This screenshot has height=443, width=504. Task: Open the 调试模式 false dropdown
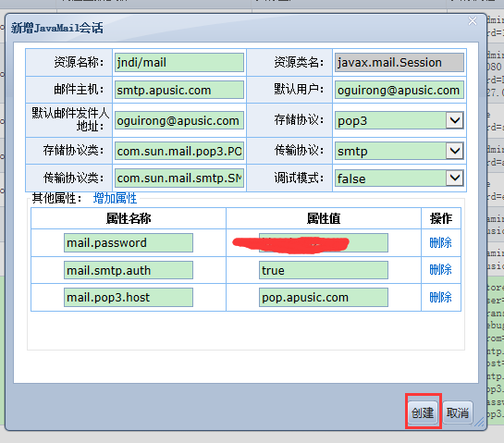[x=454, y=178]
